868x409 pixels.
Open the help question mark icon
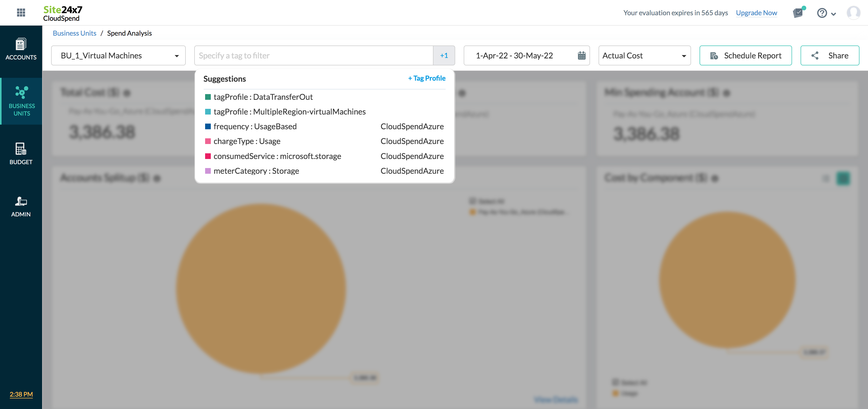coord(822,13)
